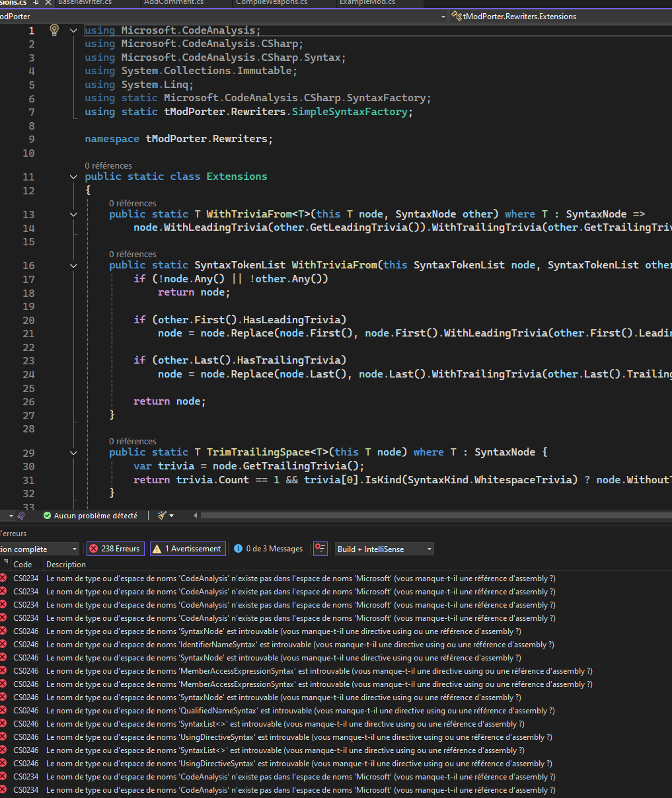Click the code cleanup broom icon

coord(163,515)
